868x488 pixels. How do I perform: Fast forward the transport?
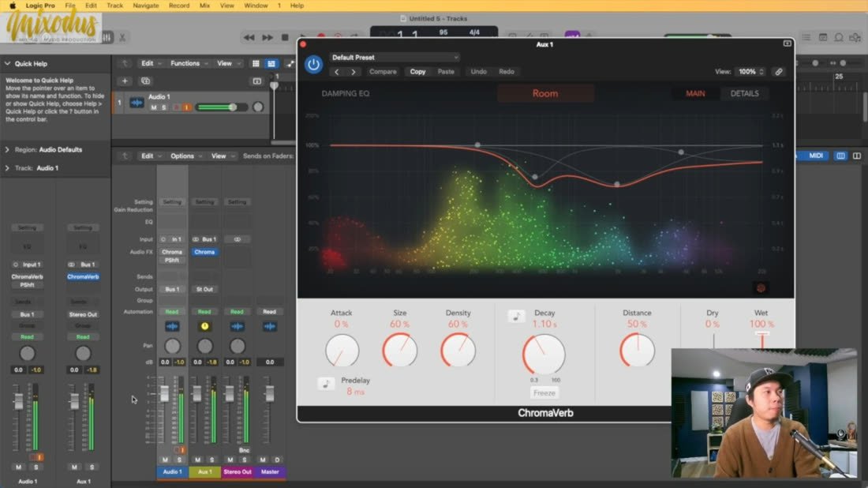click(x=268, y=38)
